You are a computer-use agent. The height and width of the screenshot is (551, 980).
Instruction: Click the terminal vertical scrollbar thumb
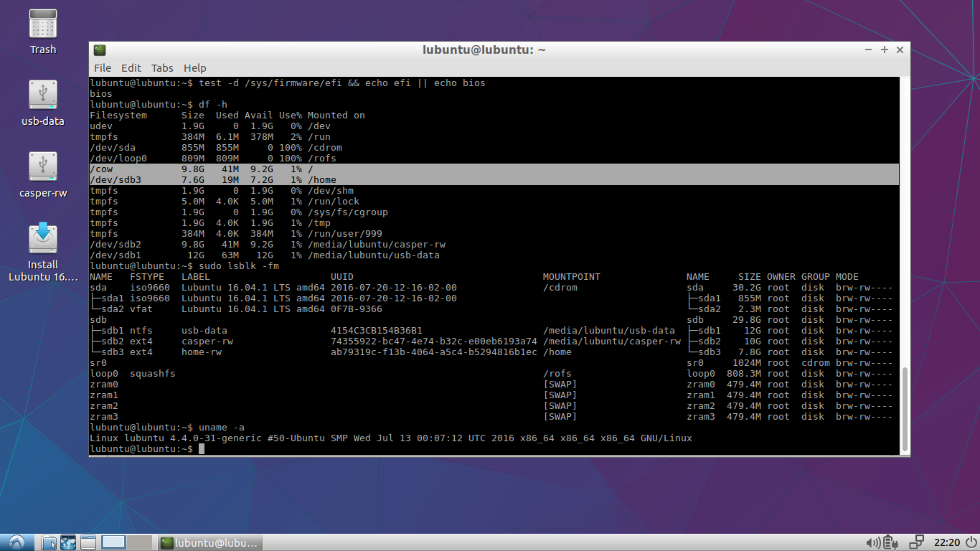(x=905, y=409)
